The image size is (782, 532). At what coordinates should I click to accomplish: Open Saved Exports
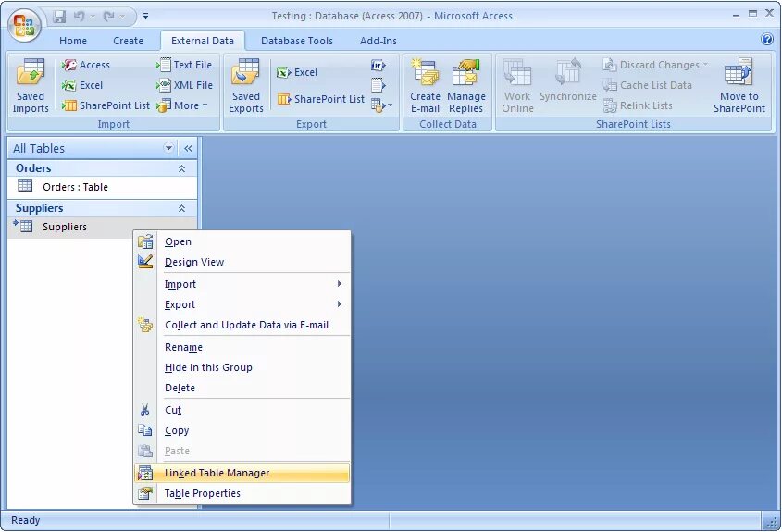[x=246, y=85]
